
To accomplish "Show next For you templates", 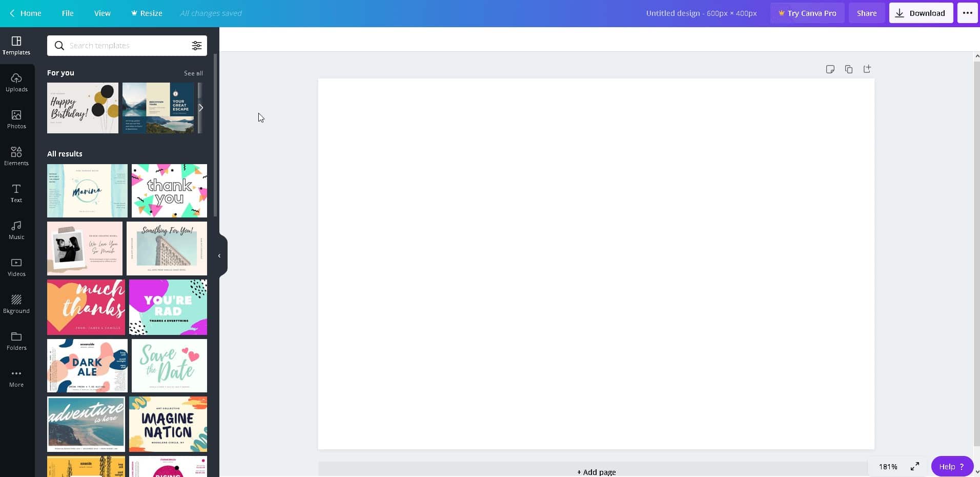I will 201,108.
